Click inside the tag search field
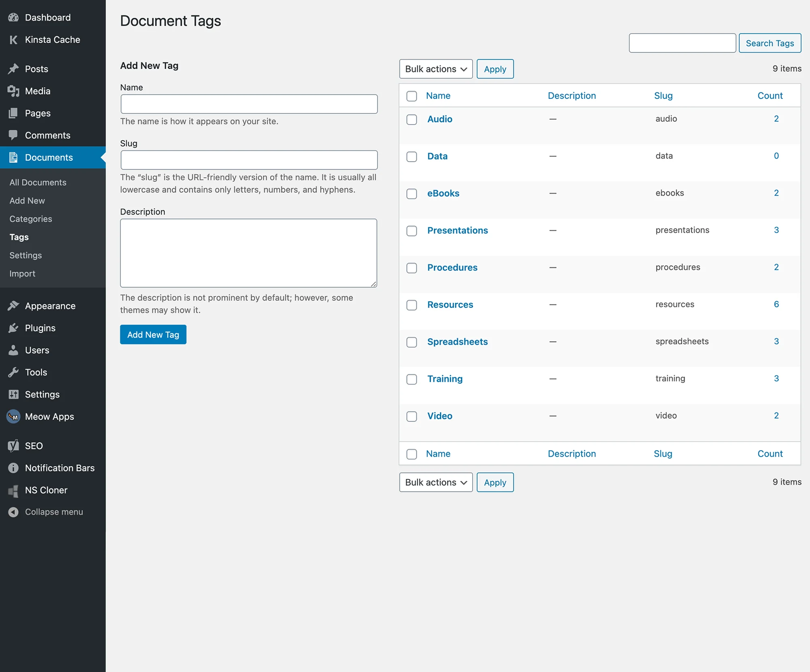 (682, 43)
